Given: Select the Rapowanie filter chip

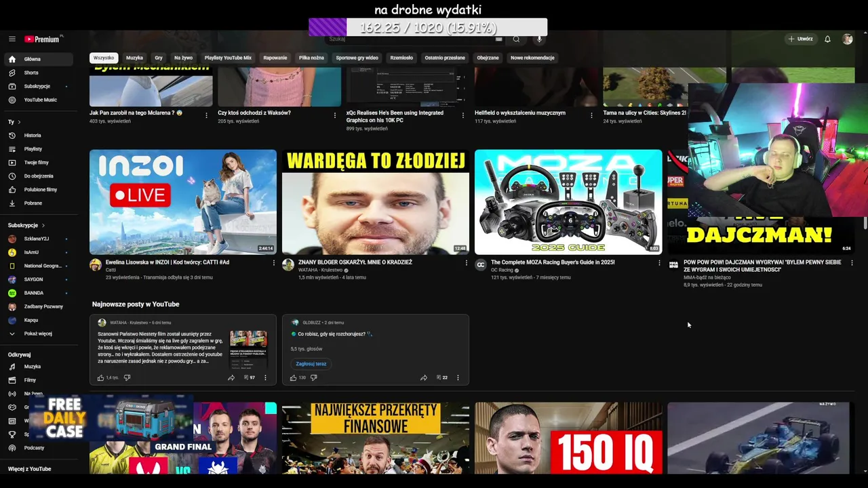Looking at the screenshot, I should (275, 58).
